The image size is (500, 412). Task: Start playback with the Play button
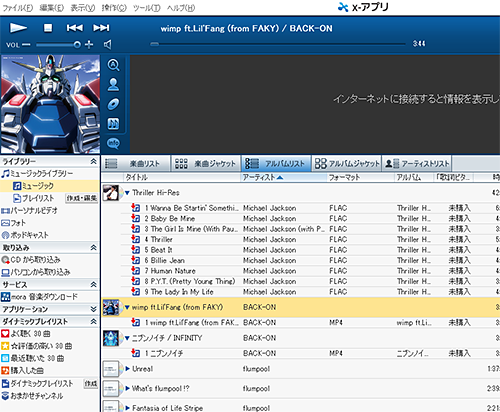pos(18,28)
